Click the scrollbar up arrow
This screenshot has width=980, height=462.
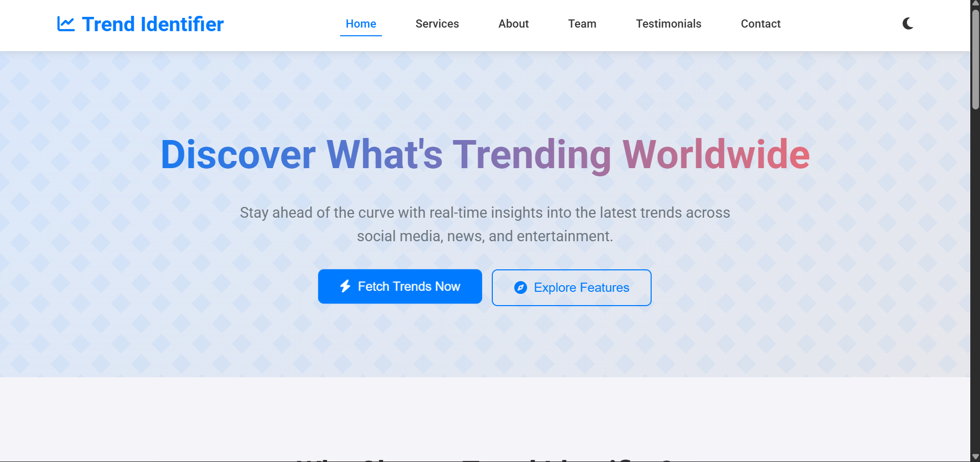click(x=975, y=4)
